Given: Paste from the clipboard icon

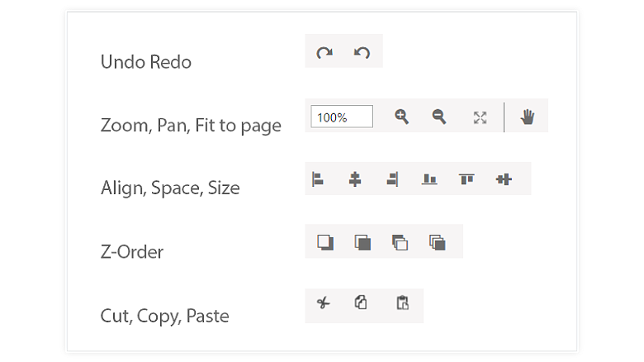Looking at the screenshot, I should point(402,303).
